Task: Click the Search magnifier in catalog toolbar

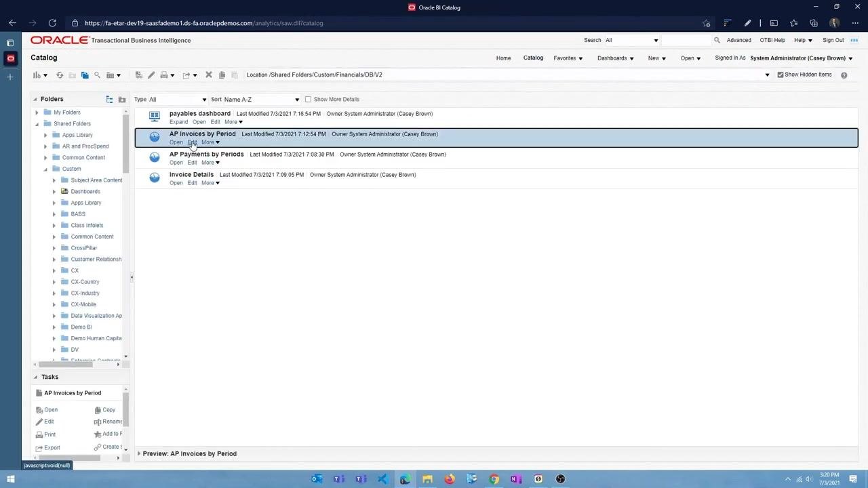Action: (x=97, y=75)
